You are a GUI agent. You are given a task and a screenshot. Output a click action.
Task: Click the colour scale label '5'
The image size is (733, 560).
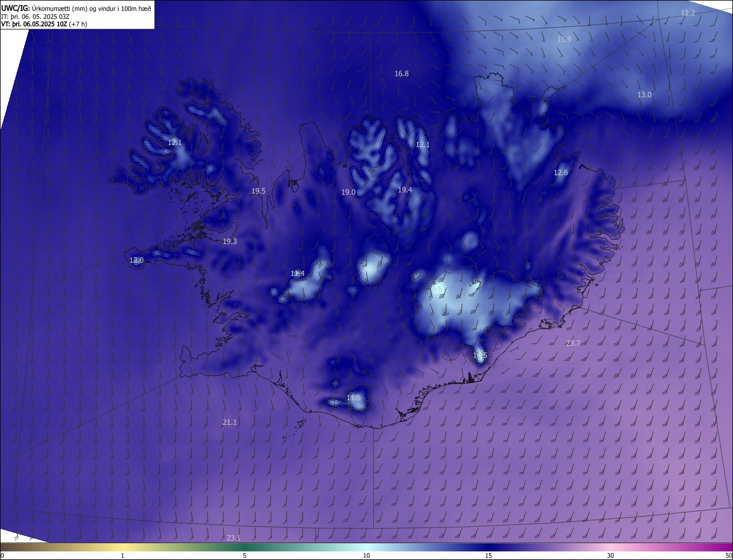point(245,555)
